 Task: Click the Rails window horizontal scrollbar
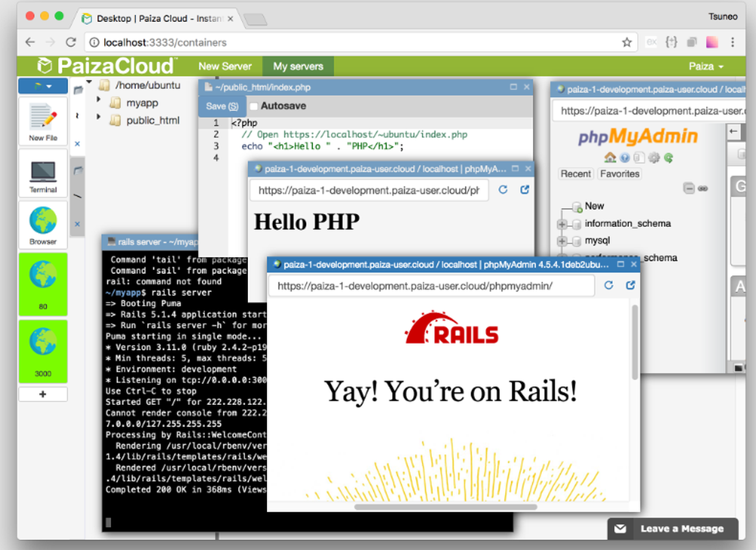click(x=445, y=507)
